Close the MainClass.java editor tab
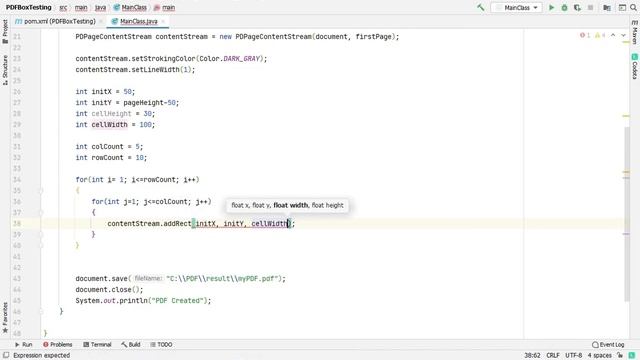 click(163, 21)
